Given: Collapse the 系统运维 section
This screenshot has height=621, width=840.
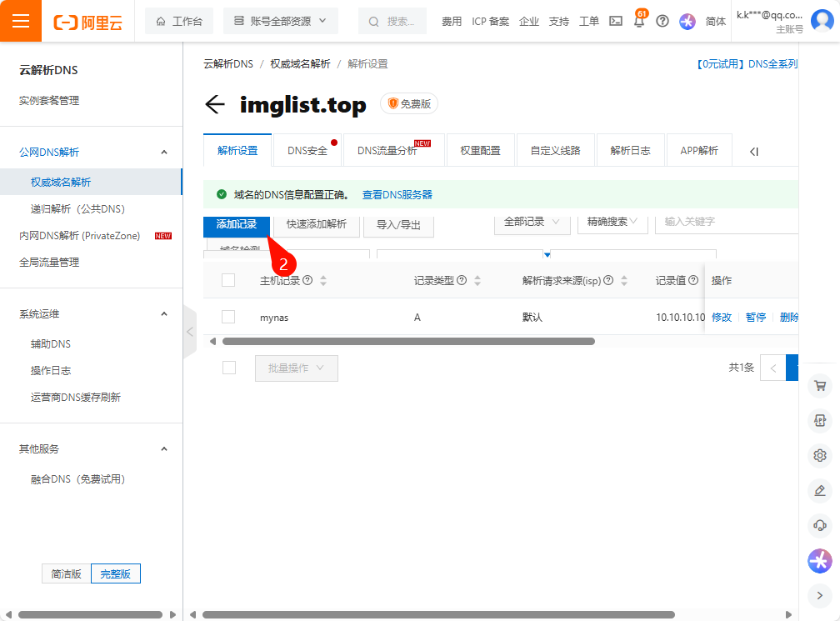Looking at the screenshot, I should coord(164,314).
